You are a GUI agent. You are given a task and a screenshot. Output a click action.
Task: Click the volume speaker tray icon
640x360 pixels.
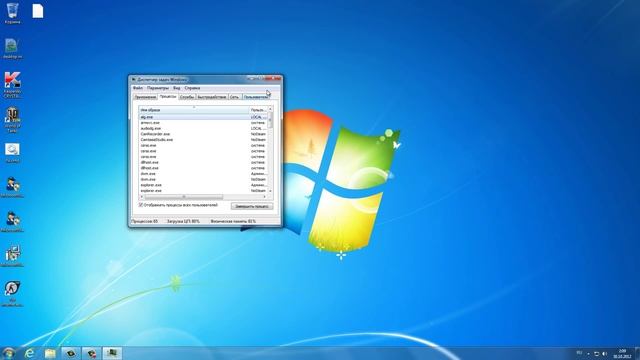pyautogui.click(x=604, y=353)
